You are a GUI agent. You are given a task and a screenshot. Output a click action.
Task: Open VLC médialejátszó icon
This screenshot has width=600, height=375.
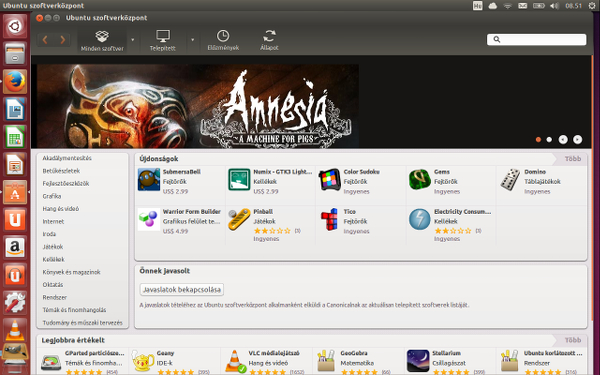click(x=235, y=361)
